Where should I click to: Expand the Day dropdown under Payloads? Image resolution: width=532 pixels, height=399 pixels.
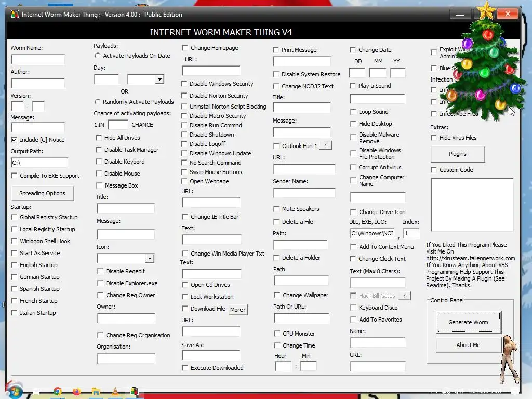159,79
